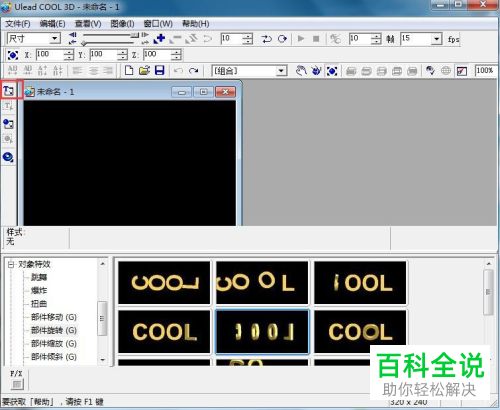Screen dimensions: 500x410
Task: Open the 尺寸 property dropdown
Action: click(x=55, y=39)
